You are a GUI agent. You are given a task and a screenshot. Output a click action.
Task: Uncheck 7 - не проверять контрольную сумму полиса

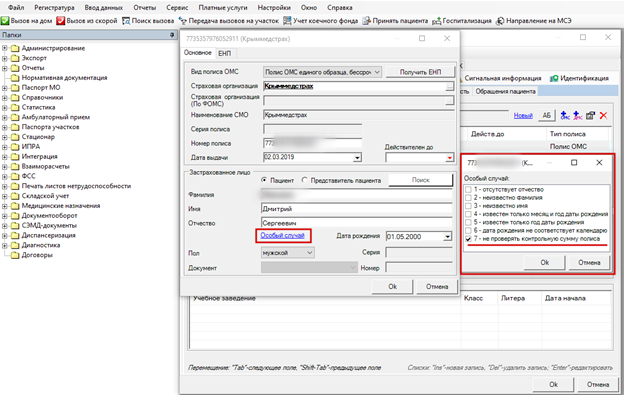coord(468,239)
